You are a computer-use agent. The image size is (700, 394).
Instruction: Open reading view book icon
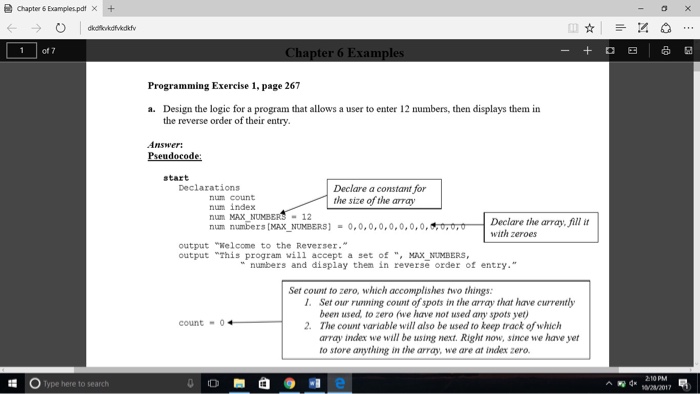(573, 28)
